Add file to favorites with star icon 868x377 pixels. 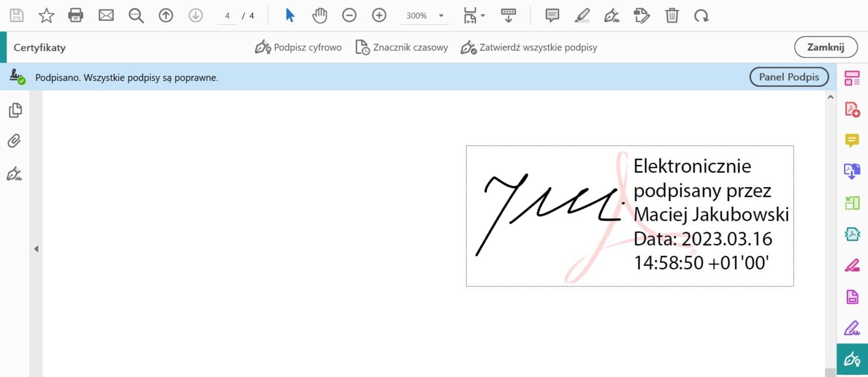[x=47, y=16]
